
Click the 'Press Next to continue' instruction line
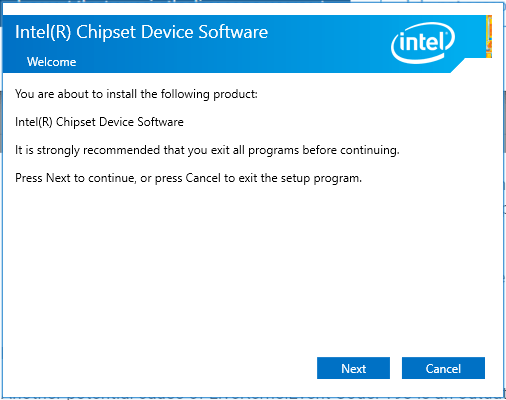coord(188,178)
